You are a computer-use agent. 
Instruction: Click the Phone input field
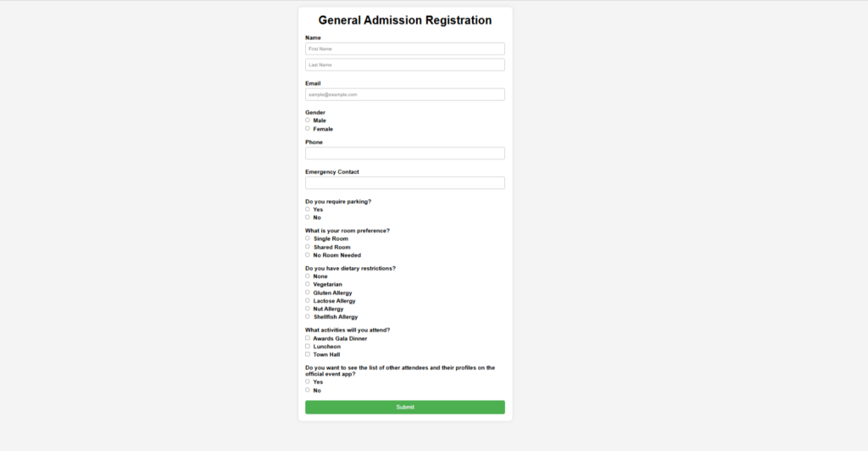pos(404,153)
